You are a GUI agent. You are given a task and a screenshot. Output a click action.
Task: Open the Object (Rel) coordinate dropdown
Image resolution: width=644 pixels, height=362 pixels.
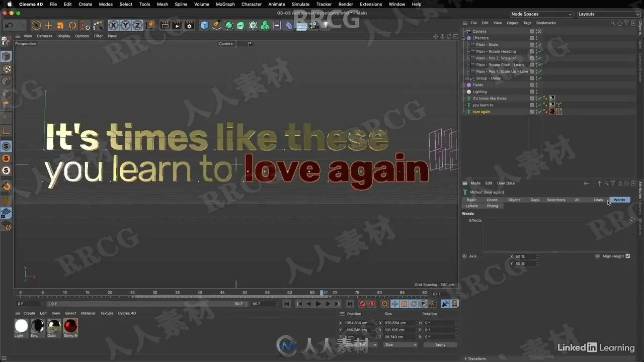360,345
